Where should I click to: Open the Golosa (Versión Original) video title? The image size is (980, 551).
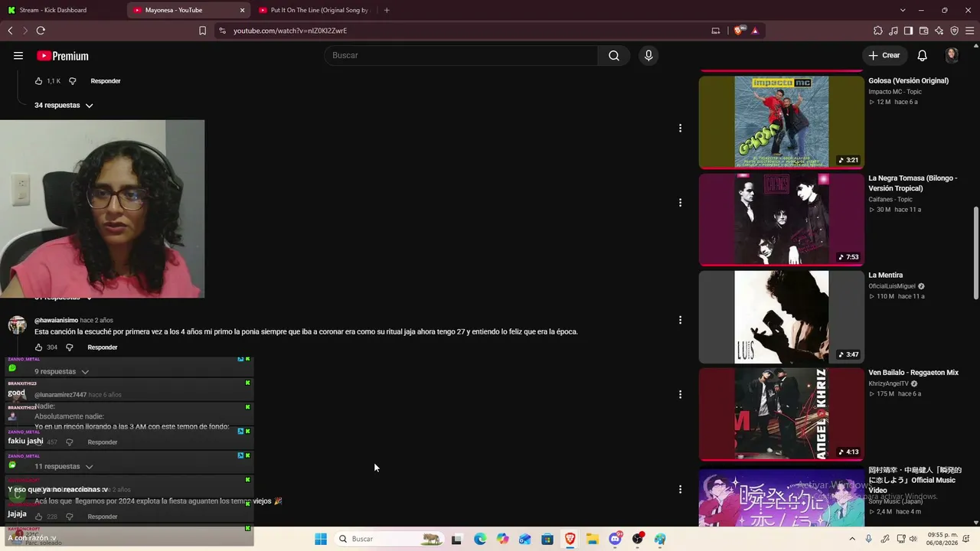point(908,80)
